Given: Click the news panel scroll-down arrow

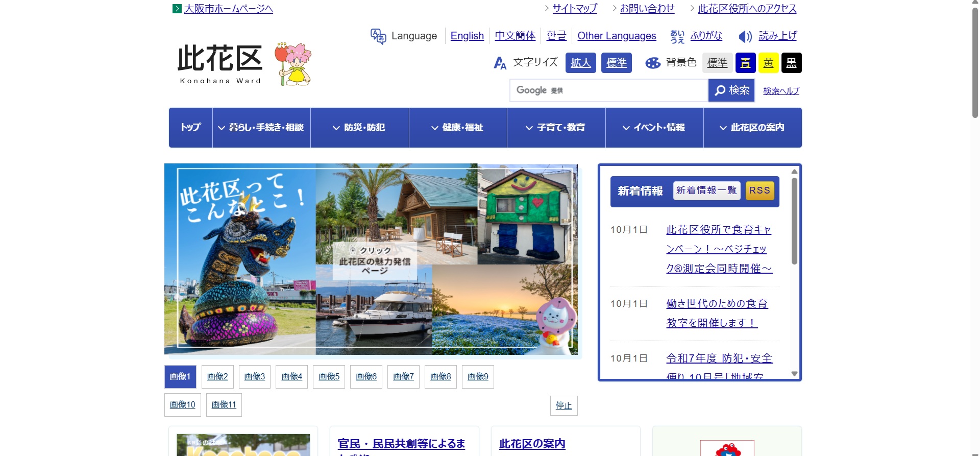Looking at the screenshot, I should [x=794, y=374].
